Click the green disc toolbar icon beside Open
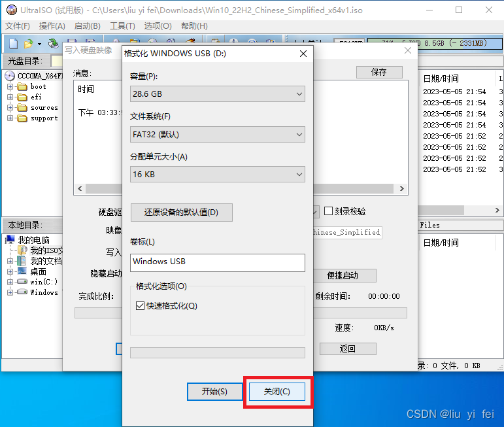Viewport: 504px width, 427px height. tap(53, 44)
